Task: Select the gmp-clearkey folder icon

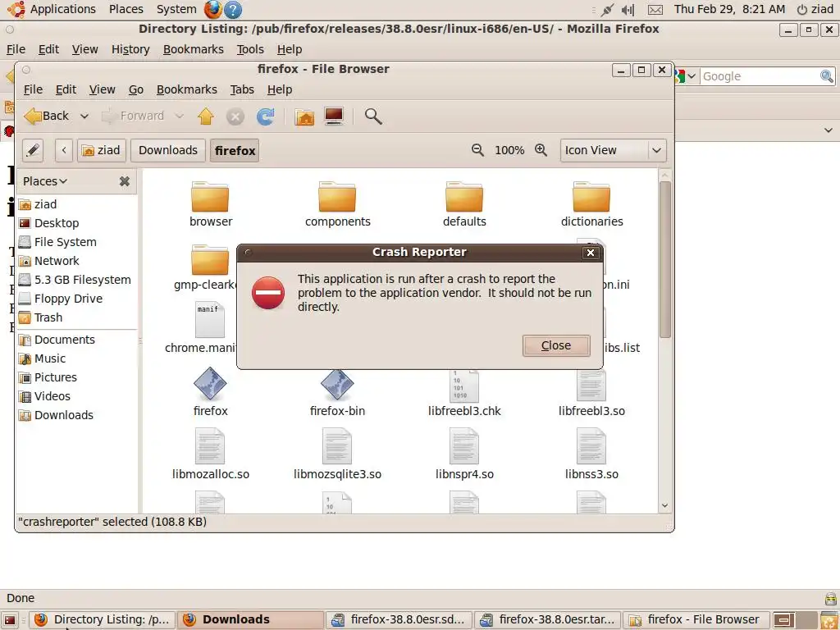Action: pyautogui.click(x=210, y=260)
